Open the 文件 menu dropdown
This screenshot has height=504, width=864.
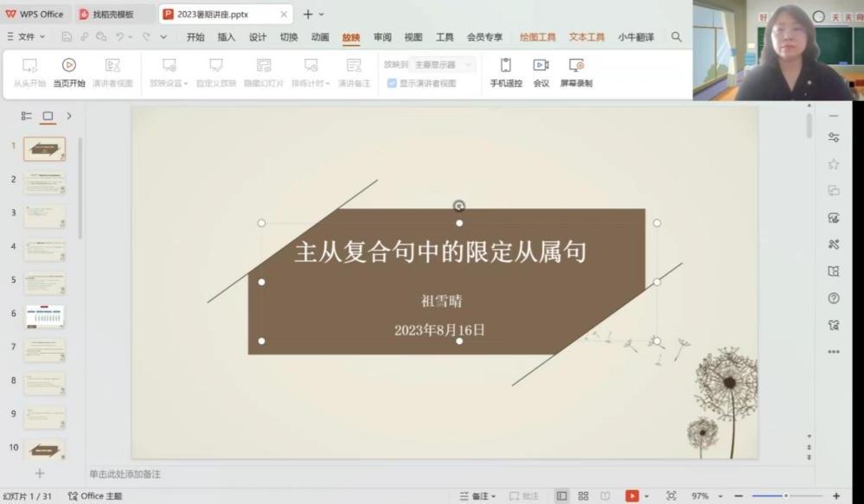pyautogui.click(x=26, y=37)
